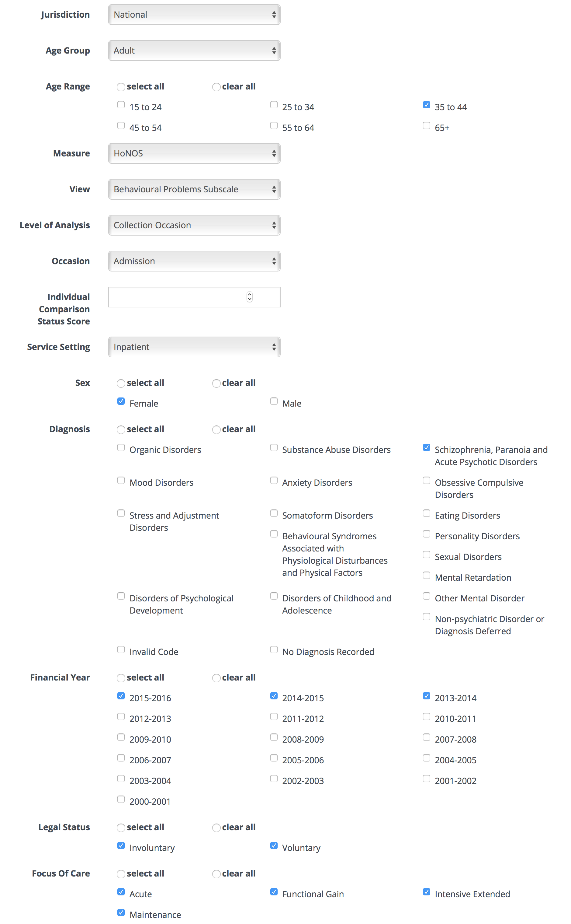Uncheck the Maintenance focus of care
This screenshot has width=571, height=924.
(121, 912)
